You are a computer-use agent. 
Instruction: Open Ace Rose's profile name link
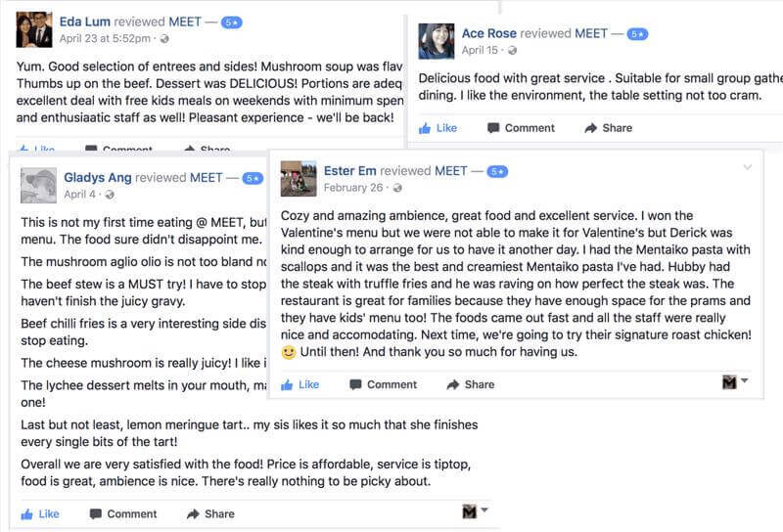coord(488,33)
